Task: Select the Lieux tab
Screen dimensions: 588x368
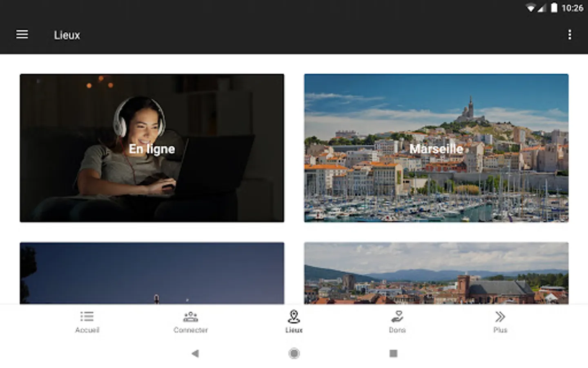Action: click(294, 322)
